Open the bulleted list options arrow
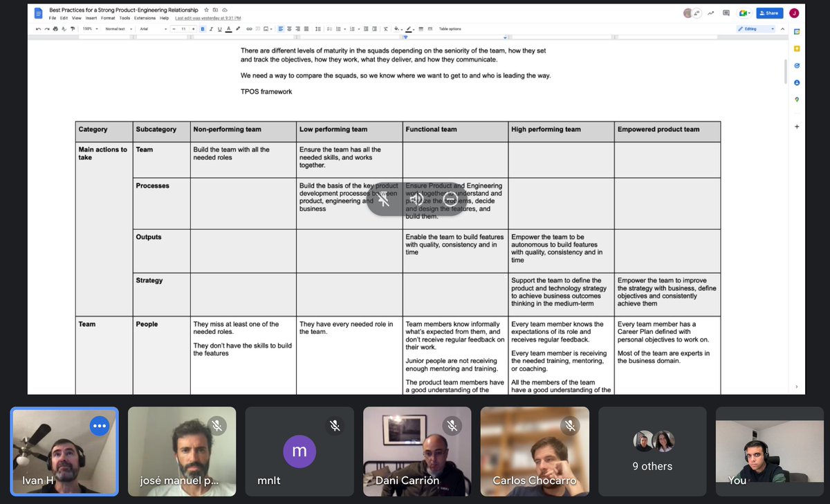 (344, 29)
